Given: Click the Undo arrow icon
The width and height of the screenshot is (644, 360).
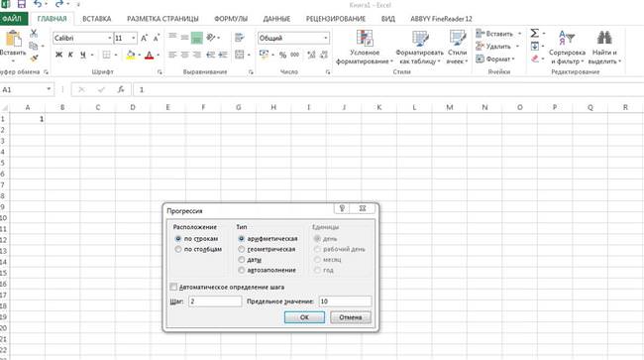Looking at the screenshot, I should (38, 4).
